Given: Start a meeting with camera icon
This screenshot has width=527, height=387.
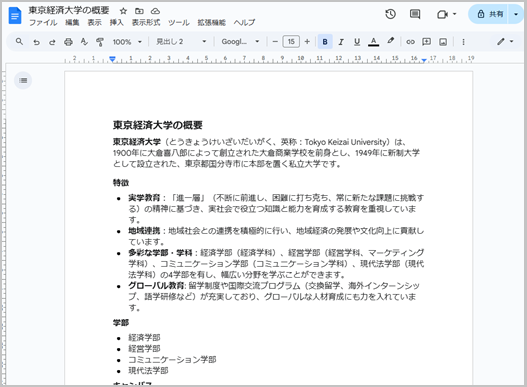Looking at the screenshot, I should point(442,14).
